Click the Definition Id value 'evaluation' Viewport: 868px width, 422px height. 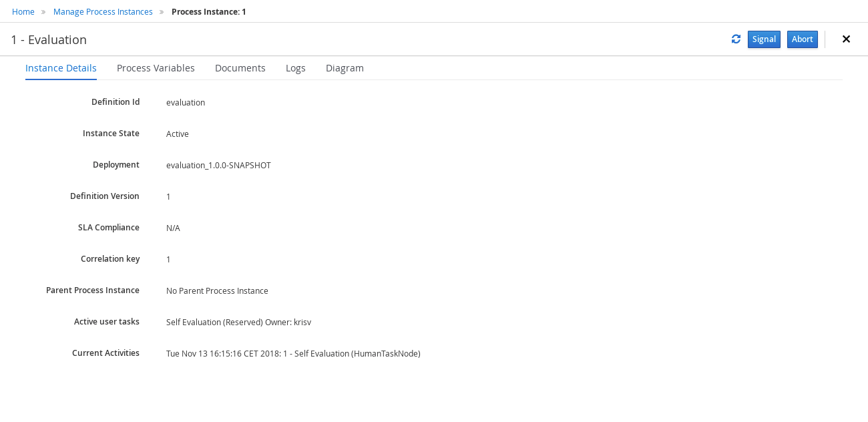tap(186, 103)
